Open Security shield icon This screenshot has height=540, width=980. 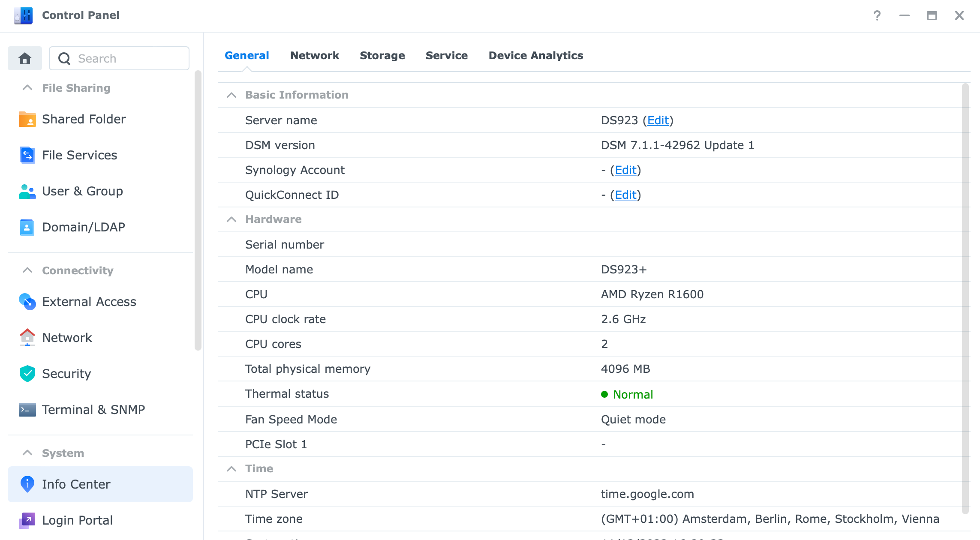point(27,374)
